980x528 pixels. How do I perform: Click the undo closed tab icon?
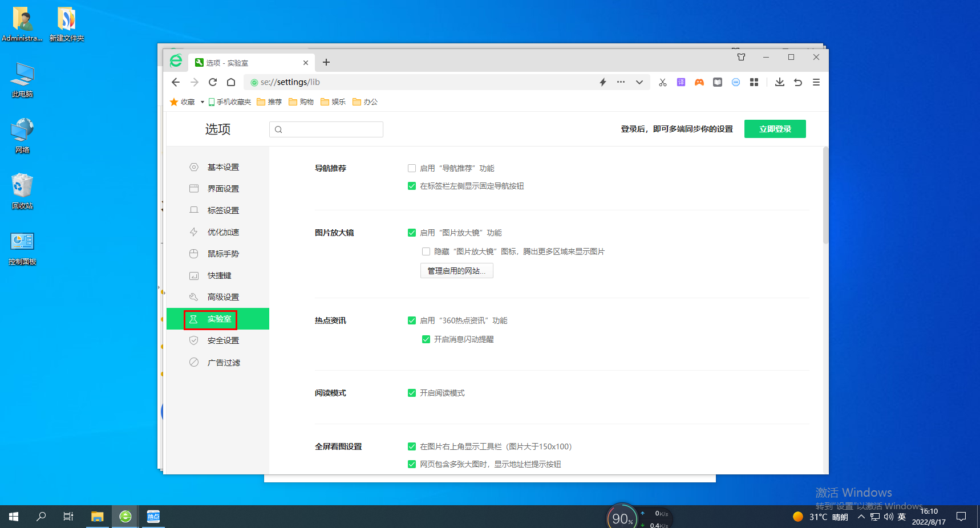coord(798,82)
